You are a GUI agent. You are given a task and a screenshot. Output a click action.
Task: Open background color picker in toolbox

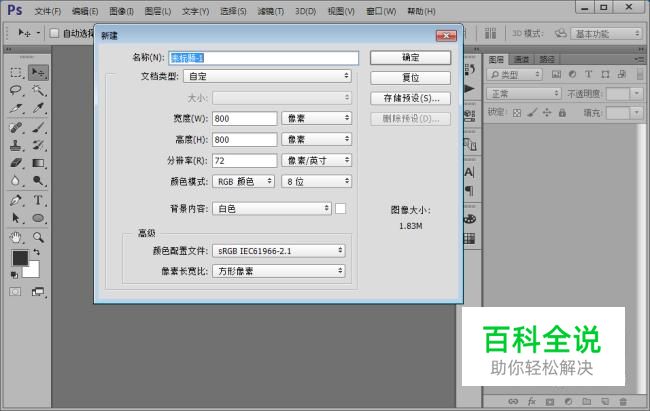pyautogui.click(x=33, y=270)
